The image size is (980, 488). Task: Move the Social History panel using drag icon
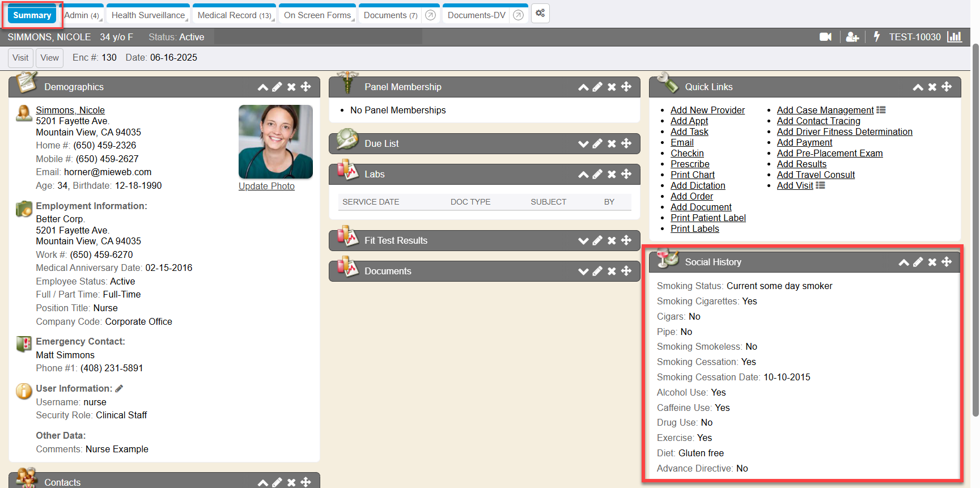click(947, 262)
